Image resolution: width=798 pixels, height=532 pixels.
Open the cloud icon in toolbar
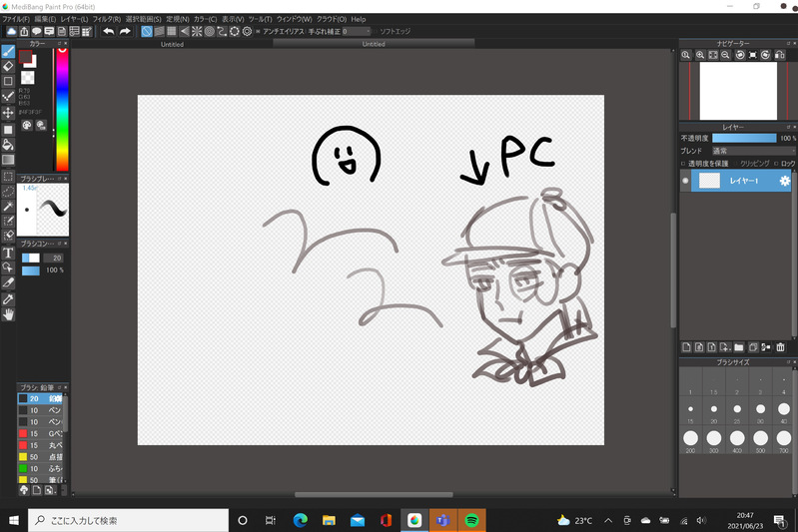point(11,32)
